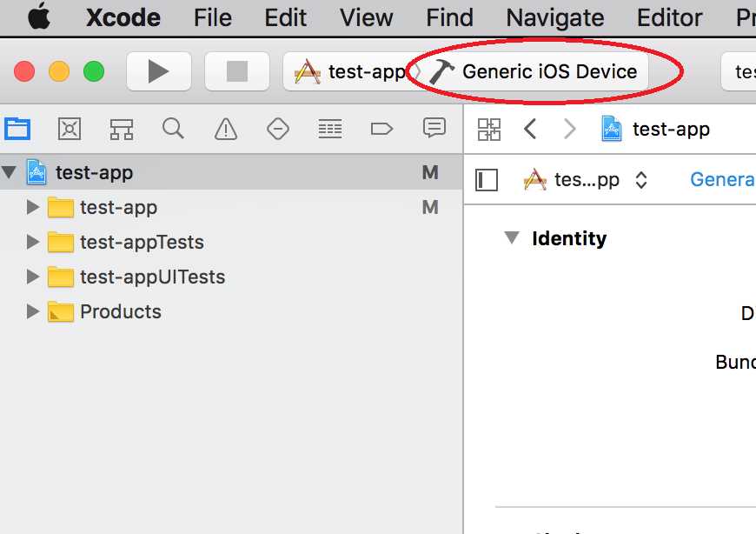
Task: Select the Products folder
Action: [x=231, y=311]
